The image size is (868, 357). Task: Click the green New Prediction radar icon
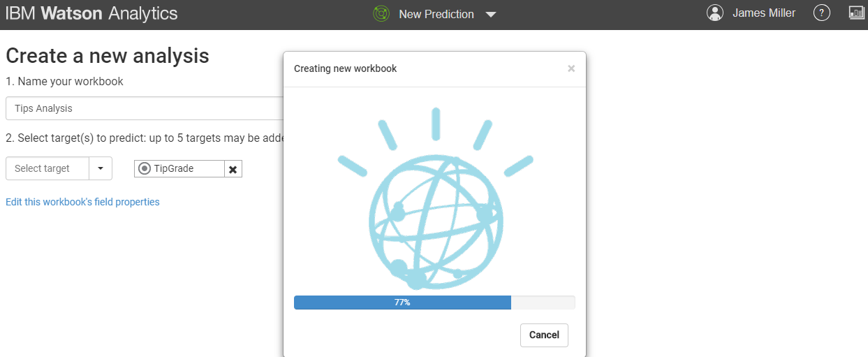pos(381,14)
